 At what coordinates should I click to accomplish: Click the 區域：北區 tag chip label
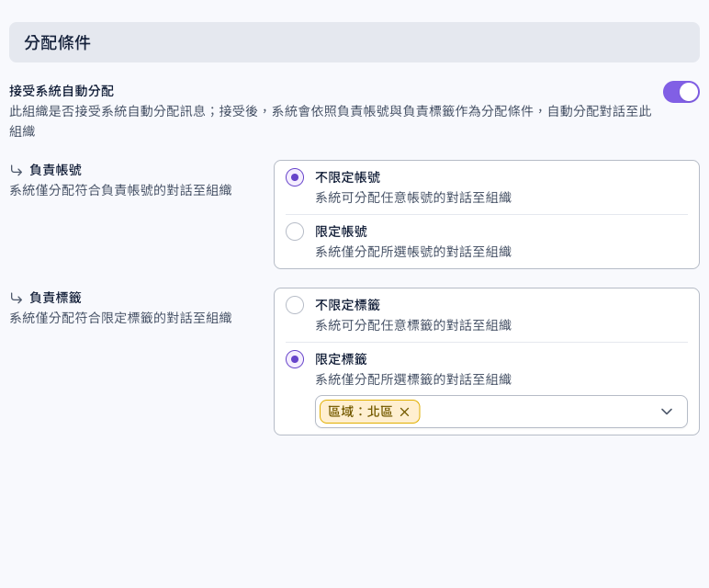click(x=360, y=412)
